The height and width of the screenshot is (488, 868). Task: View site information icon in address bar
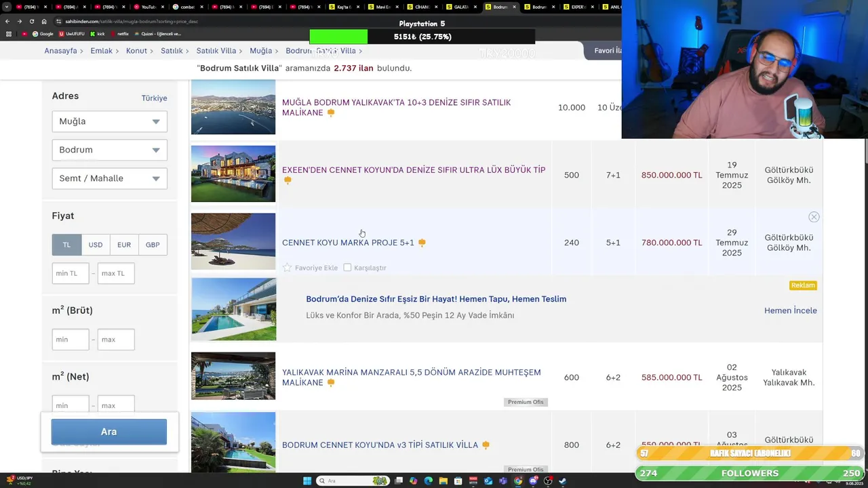60,21
